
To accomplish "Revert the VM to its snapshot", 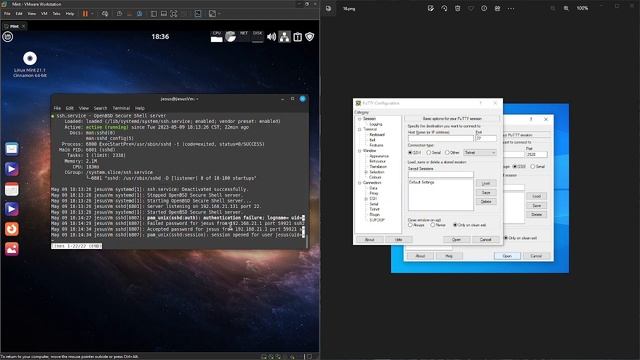I will tap(129, 13).
